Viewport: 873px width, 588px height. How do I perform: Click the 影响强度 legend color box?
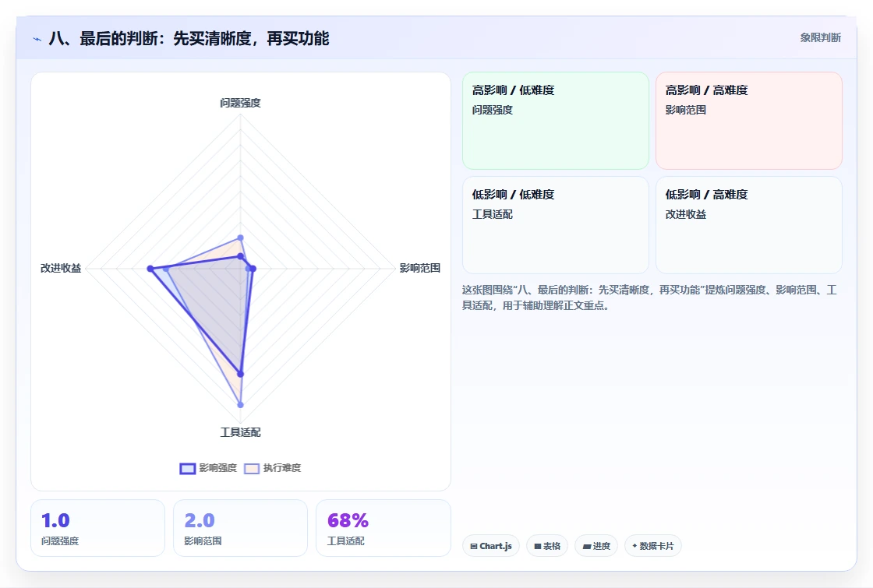(188, 468)
